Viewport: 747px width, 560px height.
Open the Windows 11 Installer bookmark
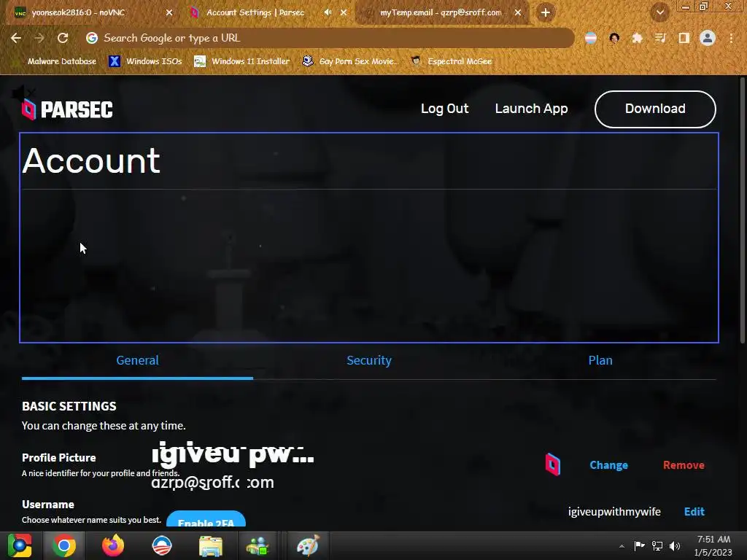tap(242, 61)
